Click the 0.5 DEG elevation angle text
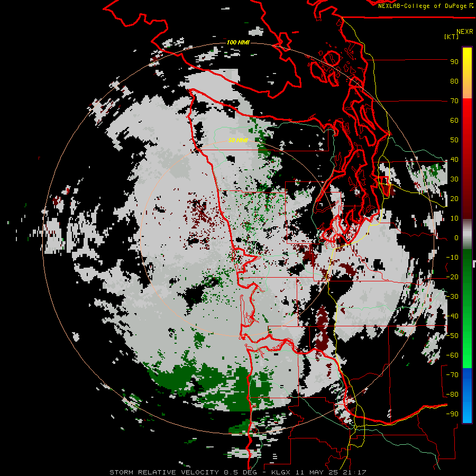 pos(240,472)
